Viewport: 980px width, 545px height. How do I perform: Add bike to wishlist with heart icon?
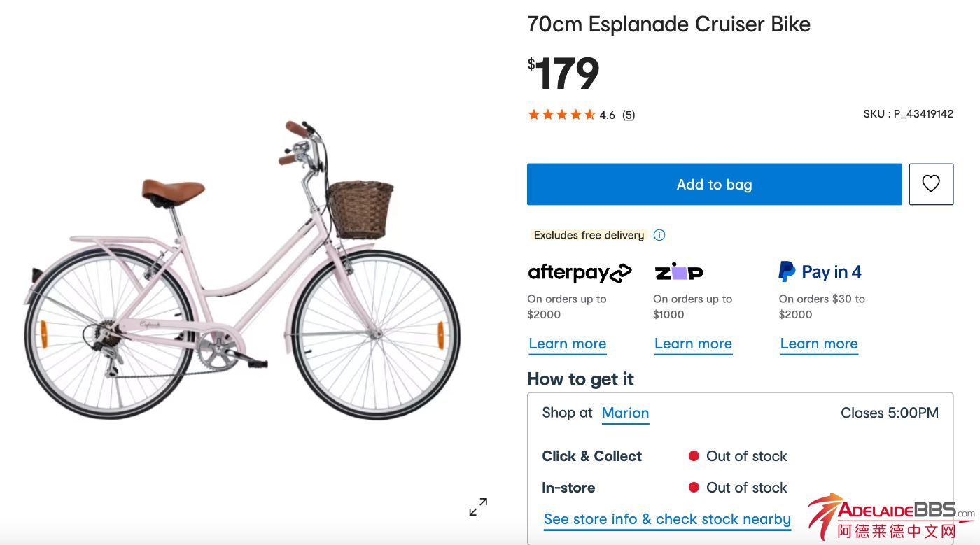tap(931, 184)
